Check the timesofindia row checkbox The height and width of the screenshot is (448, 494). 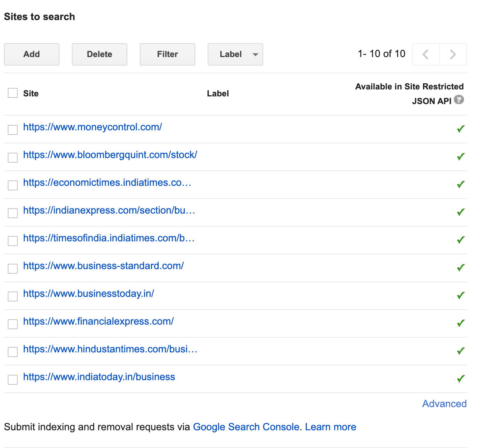(x=13, y=241)
